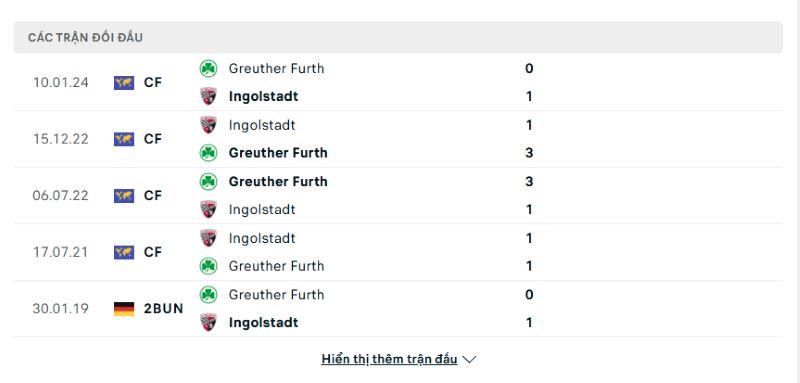Image resolution: width=800 pixels, height=383 pixels.
Task: Click Ingolstadt name in 30.01.19 match
Action: tap(263, 322)
